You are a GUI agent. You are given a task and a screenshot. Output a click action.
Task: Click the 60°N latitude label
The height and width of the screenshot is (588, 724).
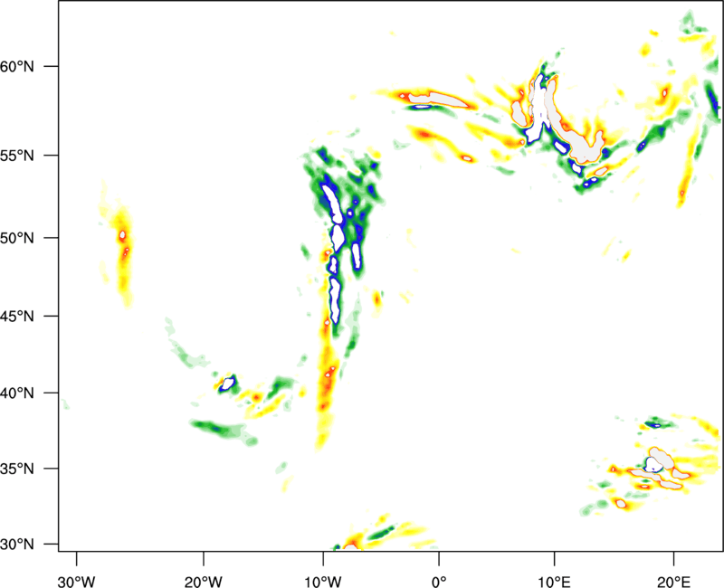pos(17,66)
